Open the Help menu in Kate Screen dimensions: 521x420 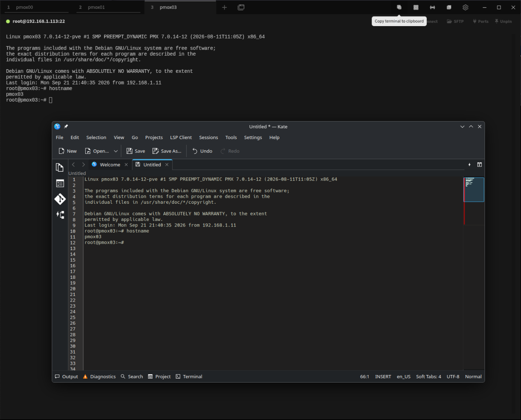click(x=274, y=137)
